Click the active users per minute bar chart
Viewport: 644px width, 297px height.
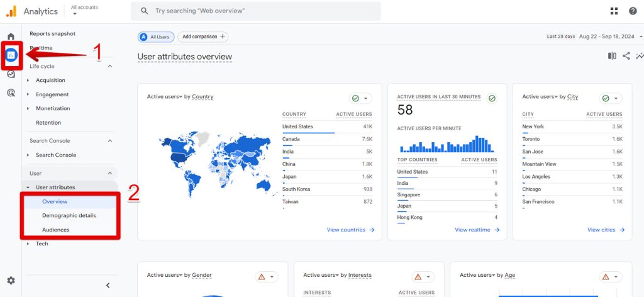coord(447,144)
